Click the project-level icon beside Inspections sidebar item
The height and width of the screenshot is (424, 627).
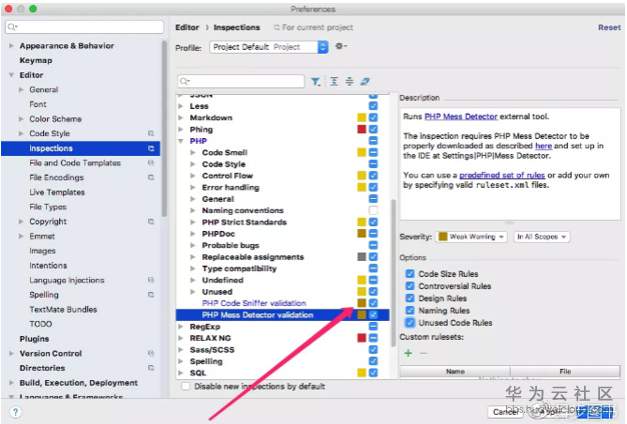tap(151, 148)
